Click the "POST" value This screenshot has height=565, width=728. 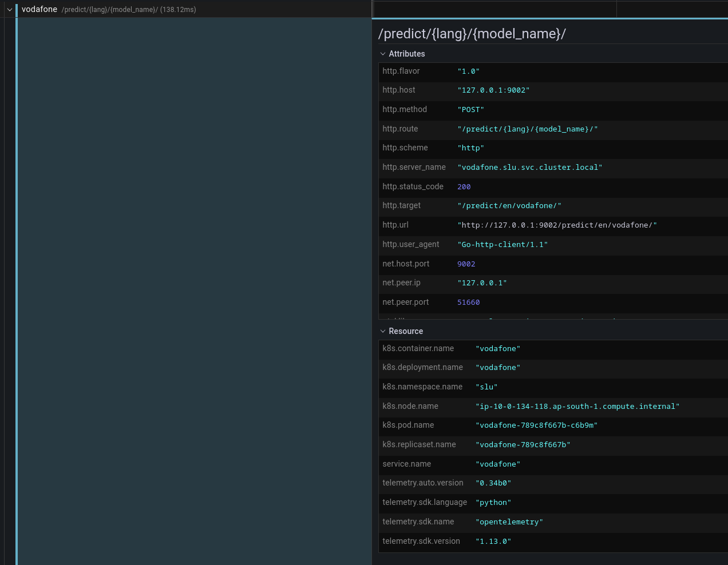pyautogui.click(x=470, y=110)
